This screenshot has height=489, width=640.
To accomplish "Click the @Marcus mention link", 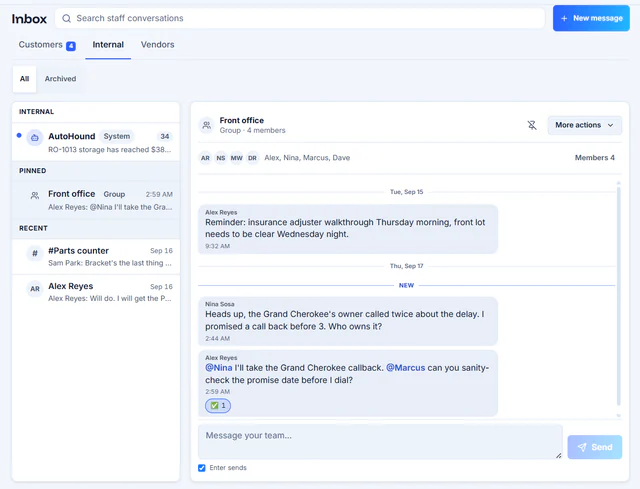I will 406,368.
